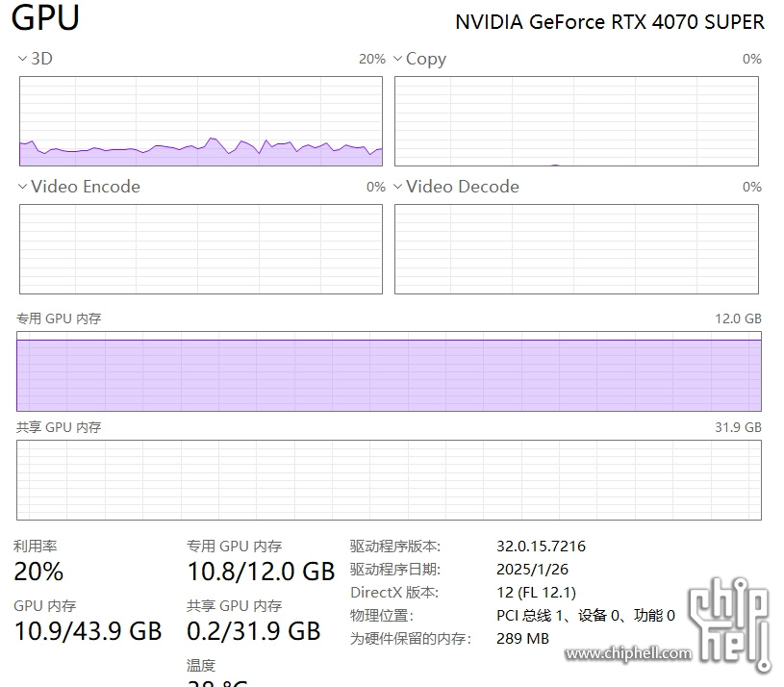The width and height of the screenshot is (784, 687).
Task: Click the GPU heading title
Action: [45, 18]
